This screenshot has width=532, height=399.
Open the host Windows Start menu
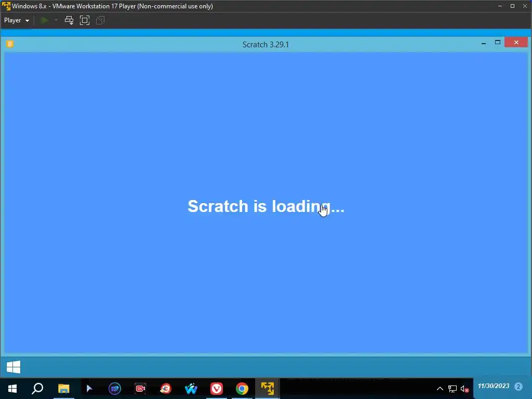[x=12, y=389]
